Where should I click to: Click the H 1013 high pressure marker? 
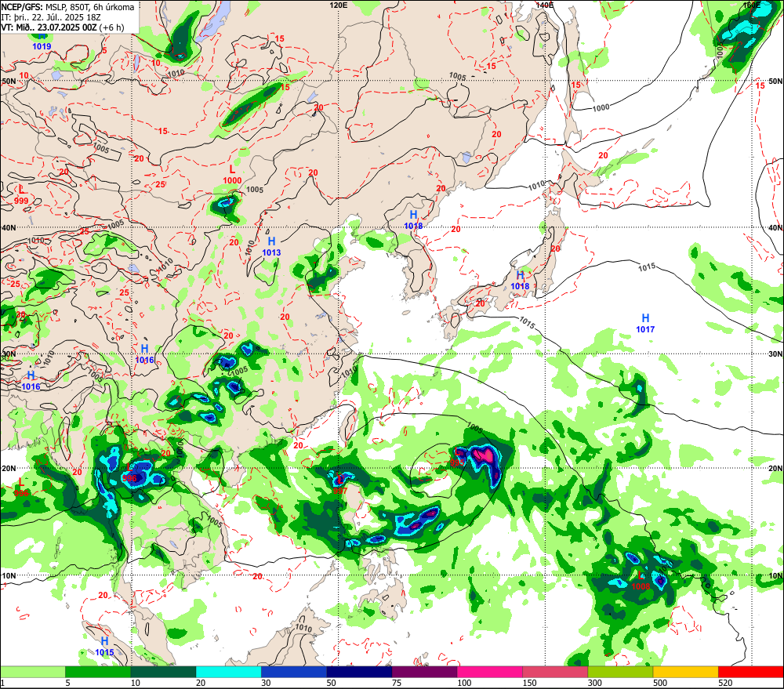click(x=271, y=247)
